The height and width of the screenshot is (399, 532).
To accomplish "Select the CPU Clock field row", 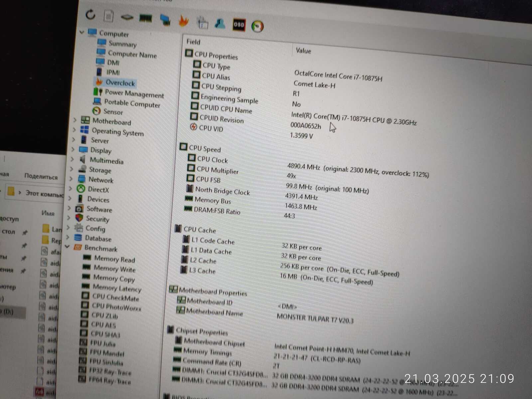I will (x=212, y=160).
